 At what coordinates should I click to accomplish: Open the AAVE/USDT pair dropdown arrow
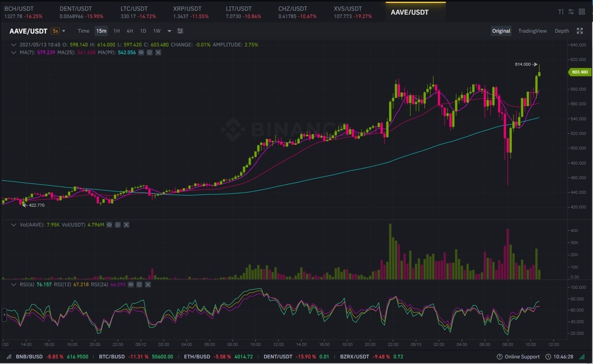(64, 31)
